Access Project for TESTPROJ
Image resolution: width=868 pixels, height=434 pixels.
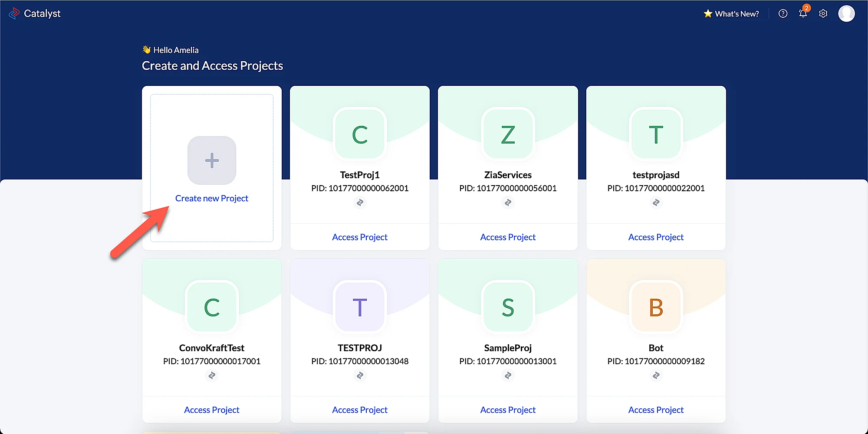click(360, 410)
